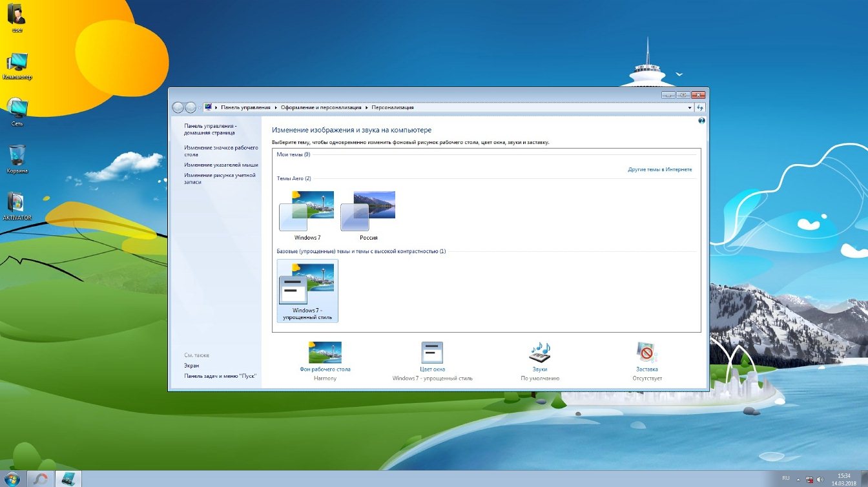The image size is (868, 487).
Task: Click the control panel icon in address bar
Action: (x=208, y=107)
